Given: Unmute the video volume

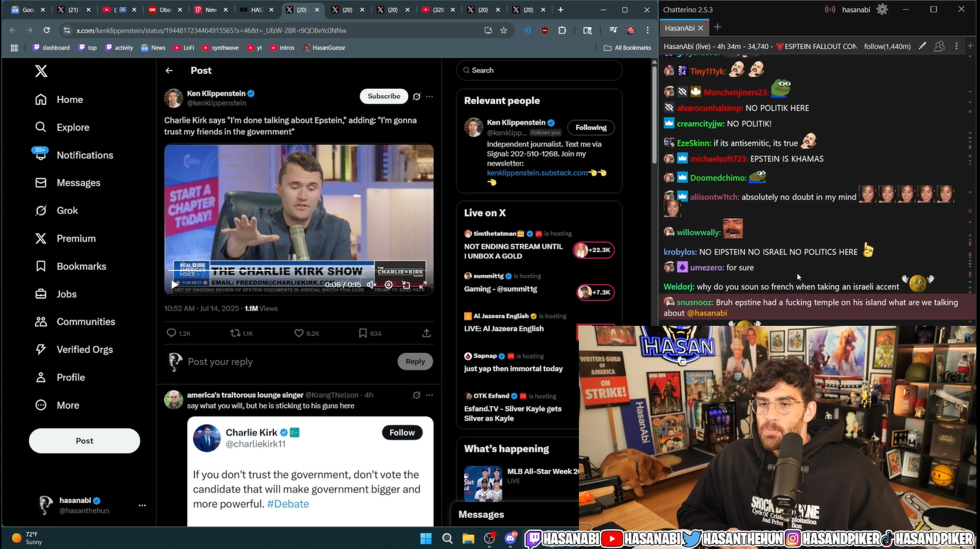Looking at the screenshot, I should (371, 284).
